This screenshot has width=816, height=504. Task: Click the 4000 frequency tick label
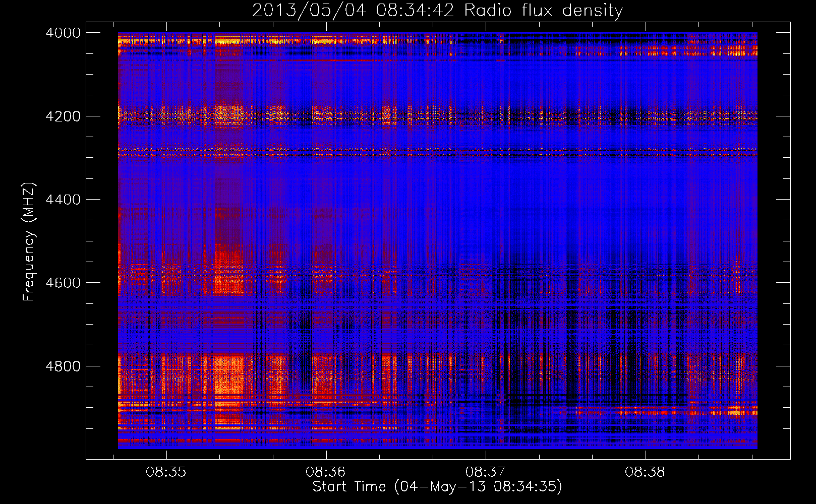pos(63,33)
